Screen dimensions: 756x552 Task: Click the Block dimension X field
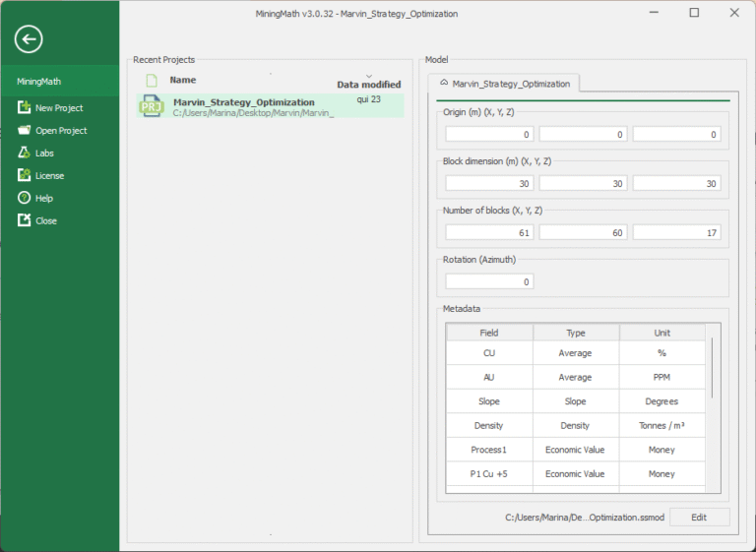489,184
